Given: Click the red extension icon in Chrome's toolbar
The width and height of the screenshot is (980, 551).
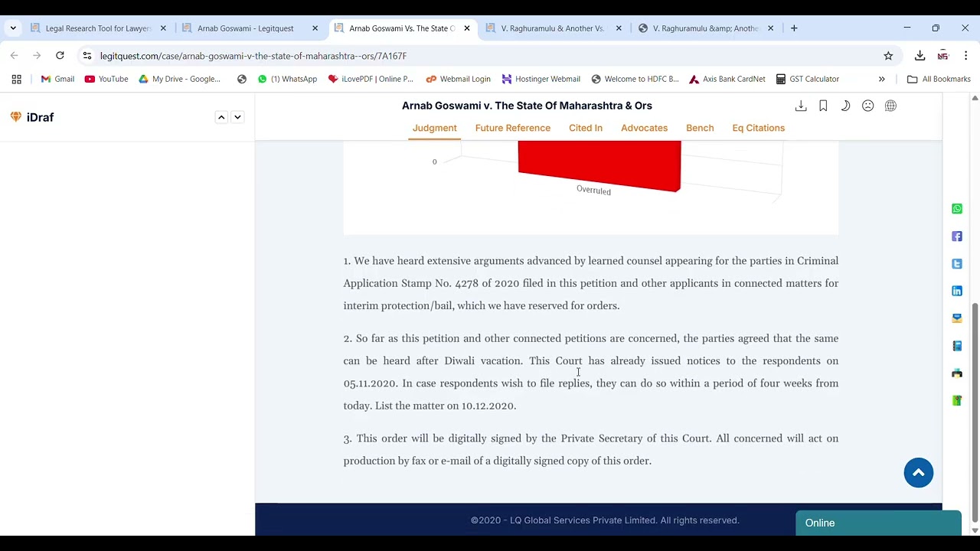Looking at the screenshot, I should pyautogui.click(x=943, y=56).
